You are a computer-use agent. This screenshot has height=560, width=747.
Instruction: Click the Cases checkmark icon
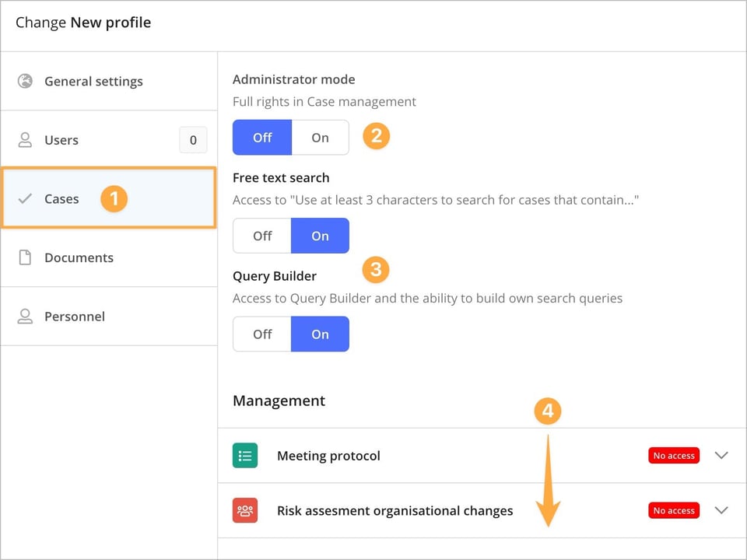25,198
